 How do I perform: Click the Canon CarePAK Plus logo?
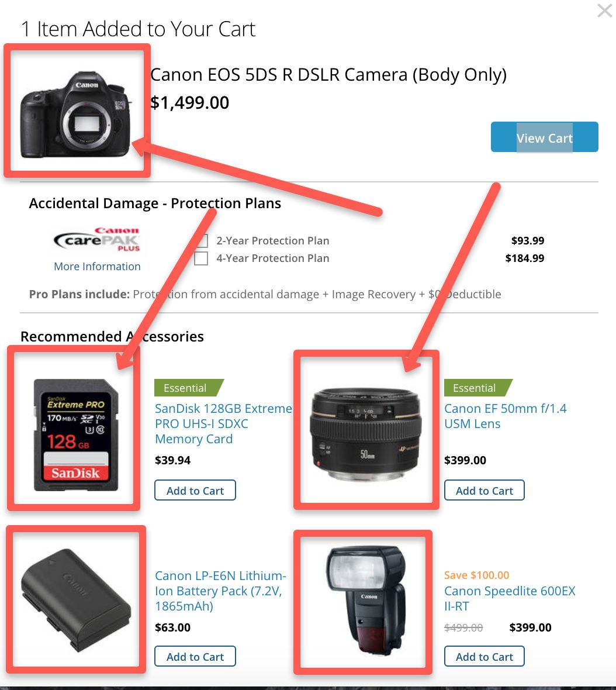pos(96,239)
